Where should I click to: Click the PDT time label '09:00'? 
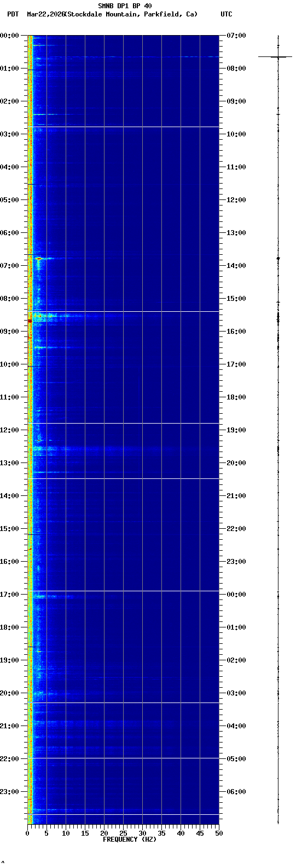pyautogui.click(x=9, y=332)
